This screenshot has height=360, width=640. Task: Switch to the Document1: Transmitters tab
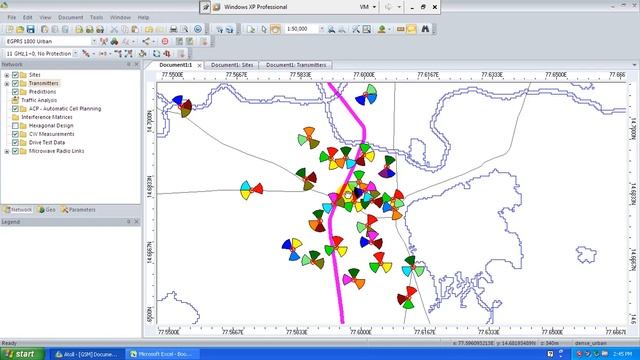coord(296,65)
